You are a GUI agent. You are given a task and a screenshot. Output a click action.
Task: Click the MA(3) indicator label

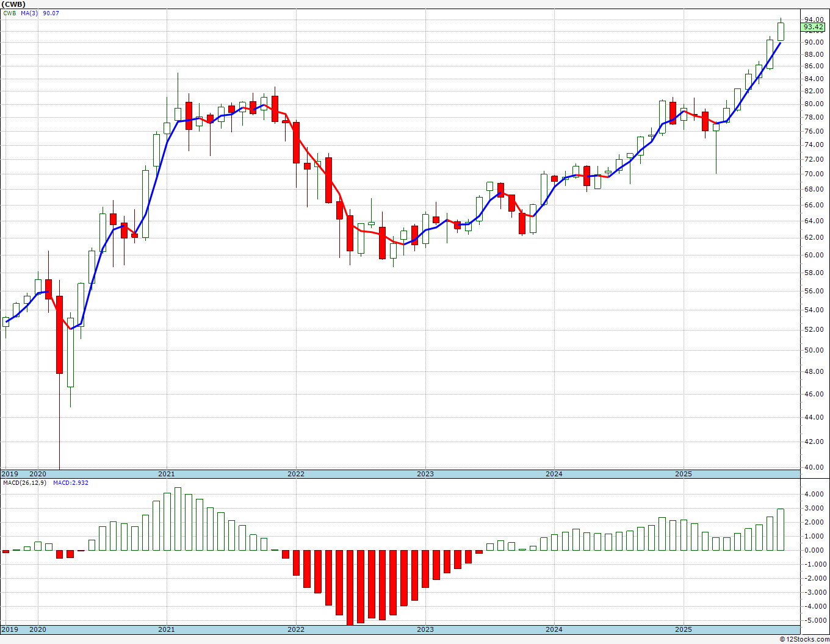(29, 13)
